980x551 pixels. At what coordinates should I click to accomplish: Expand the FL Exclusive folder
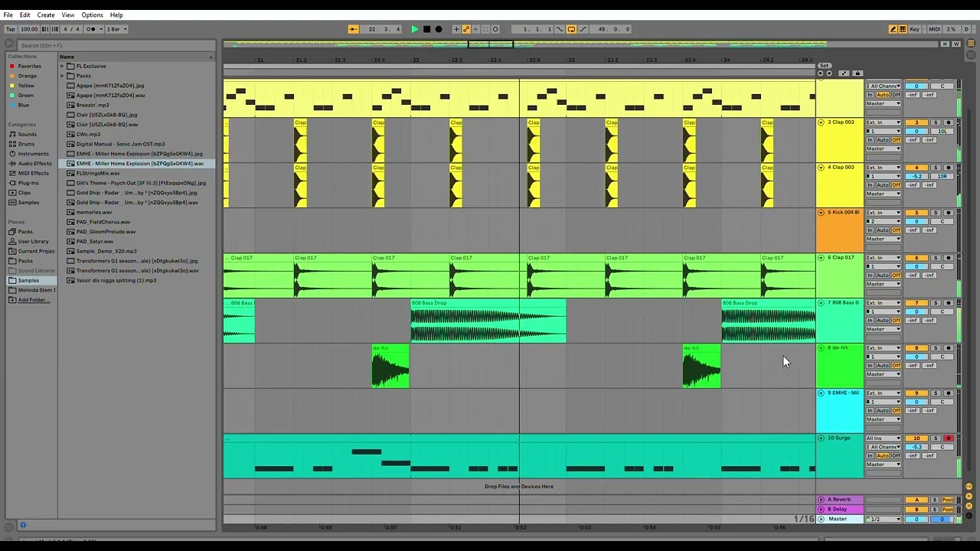click(63, 66)
